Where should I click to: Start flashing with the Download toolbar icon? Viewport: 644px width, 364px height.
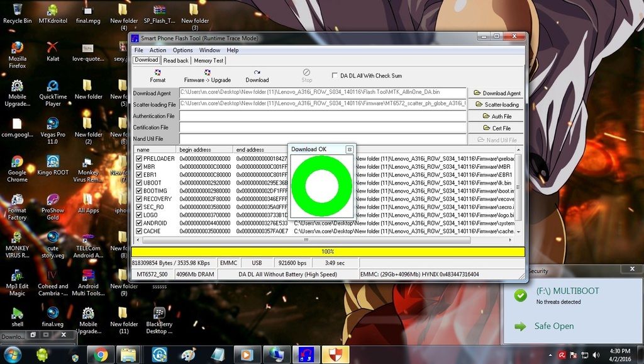coord(257,76)
